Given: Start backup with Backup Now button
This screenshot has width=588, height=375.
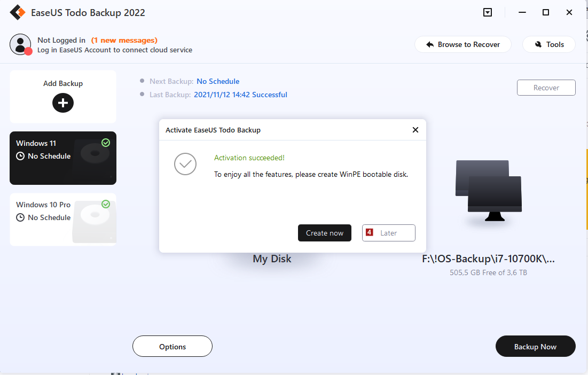Looking at the screenshot, I should click(x=535, y=346).
